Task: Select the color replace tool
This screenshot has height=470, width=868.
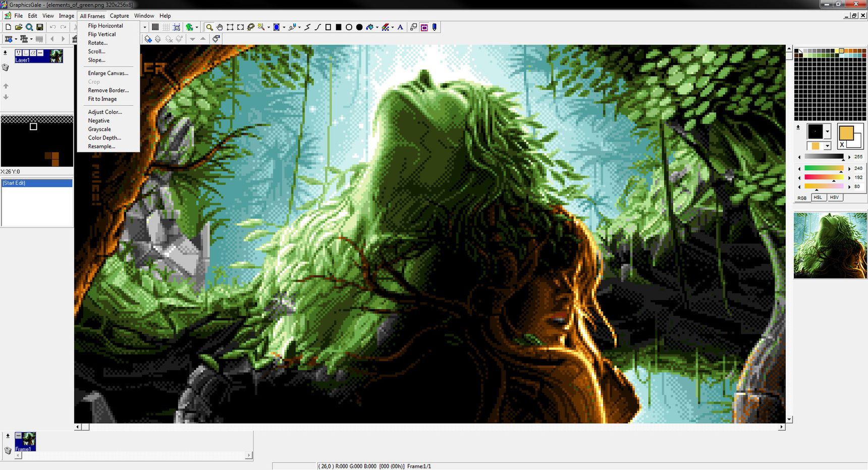Action: pos(385,27)
